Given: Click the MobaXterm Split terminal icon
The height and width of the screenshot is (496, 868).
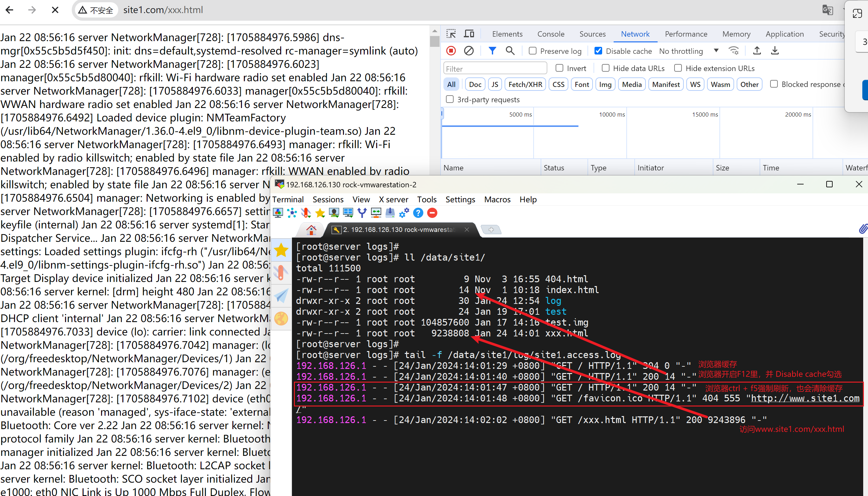Looking at the screenshot, I should click(348, 213).
